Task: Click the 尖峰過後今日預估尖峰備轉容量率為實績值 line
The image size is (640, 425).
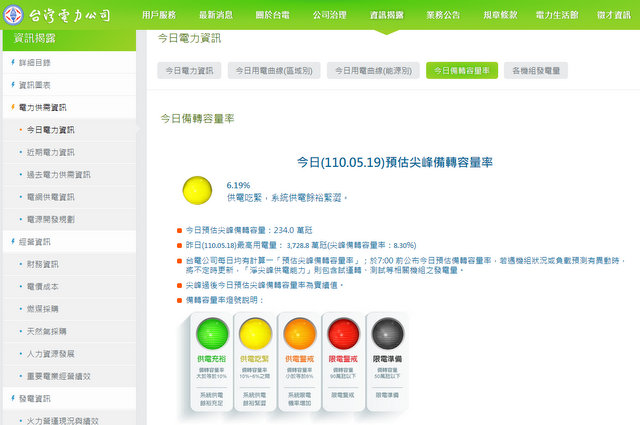Action: [x=264, y=285]
